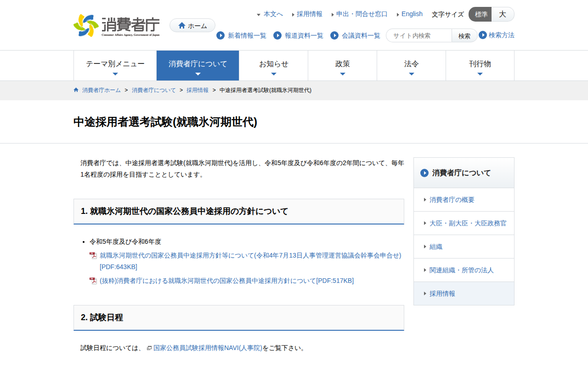Click circle arrow icon next to 検索方法

483,35
